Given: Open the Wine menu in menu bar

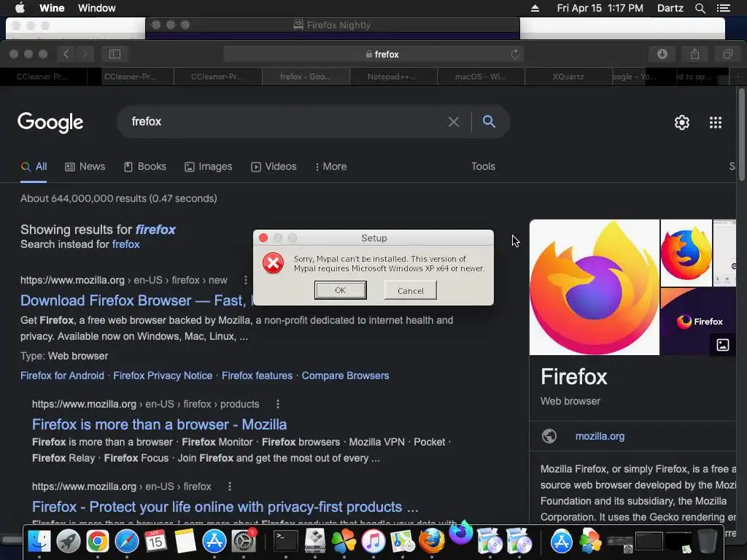Looking at the screenshot, I should pyautogui.click(x=52, y=8).
